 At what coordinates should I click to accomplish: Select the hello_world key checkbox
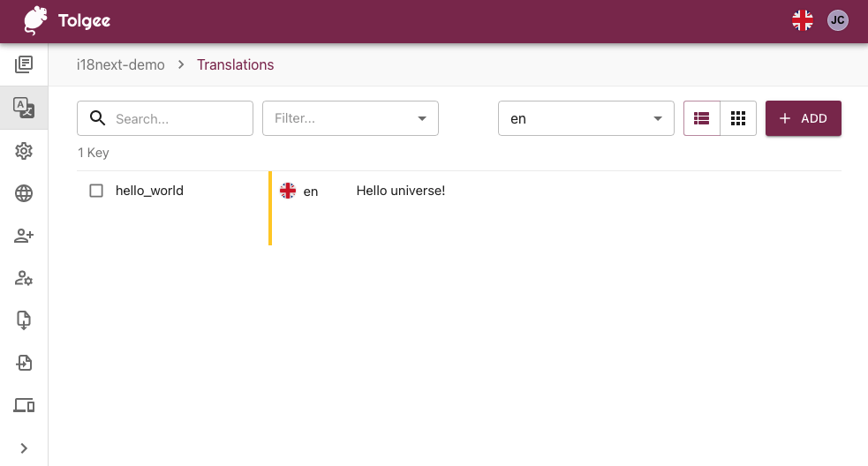click(x=97, y=191)
